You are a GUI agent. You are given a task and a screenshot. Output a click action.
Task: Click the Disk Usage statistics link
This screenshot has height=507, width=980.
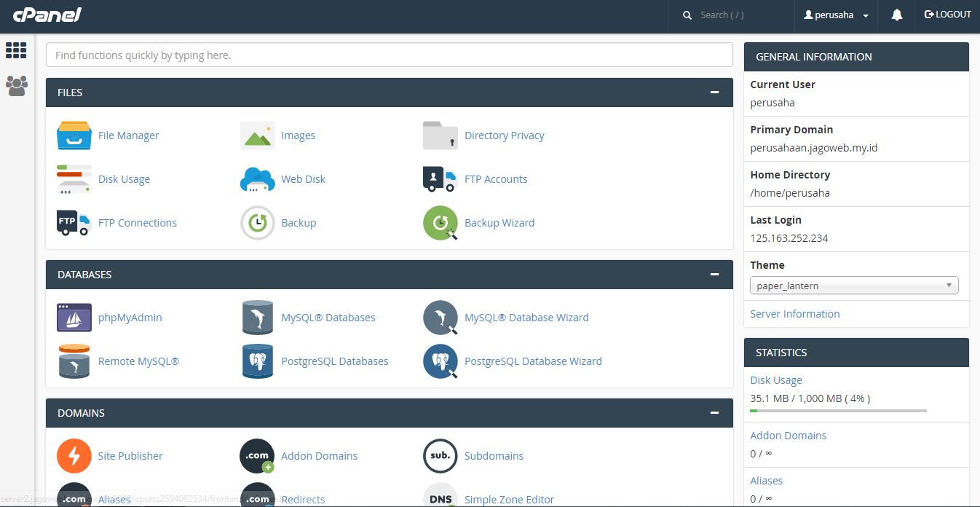point(776,380)
